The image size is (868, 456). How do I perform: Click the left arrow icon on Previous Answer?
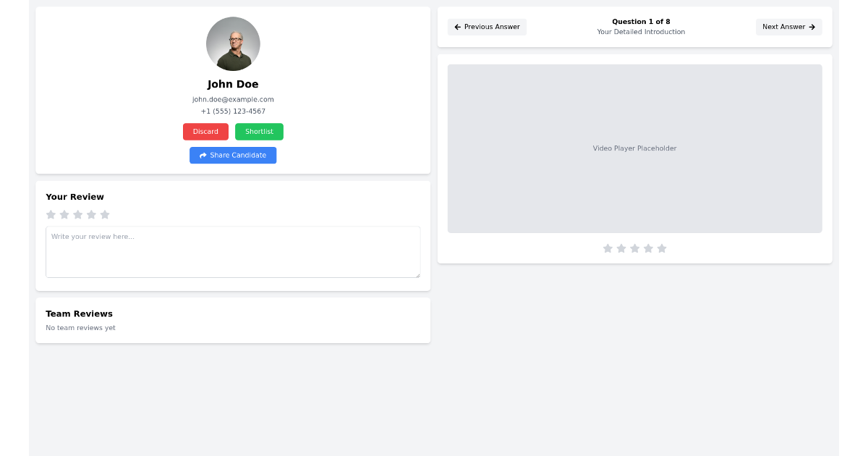(x=457, y=27)
